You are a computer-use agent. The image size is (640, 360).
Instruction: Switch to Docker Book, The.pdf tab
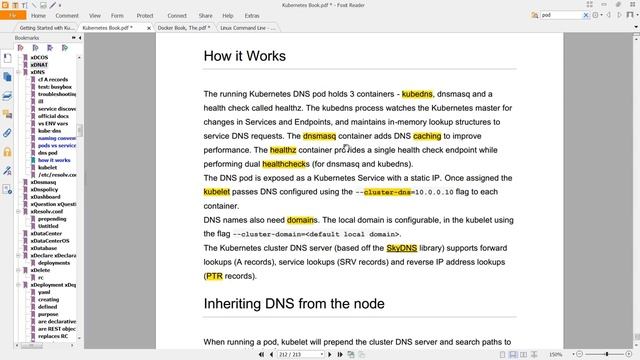coord(184,28)
